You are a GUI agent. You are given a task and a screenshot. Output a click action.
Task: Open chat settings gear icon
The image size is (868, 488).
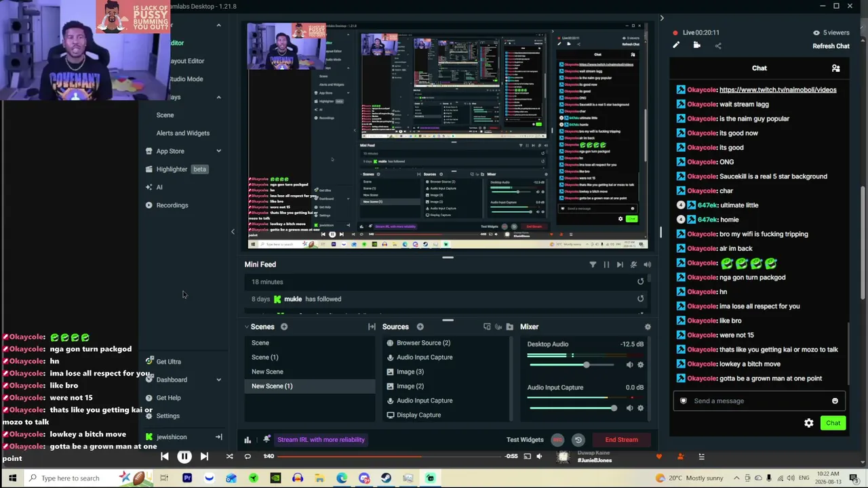[809, 423]
